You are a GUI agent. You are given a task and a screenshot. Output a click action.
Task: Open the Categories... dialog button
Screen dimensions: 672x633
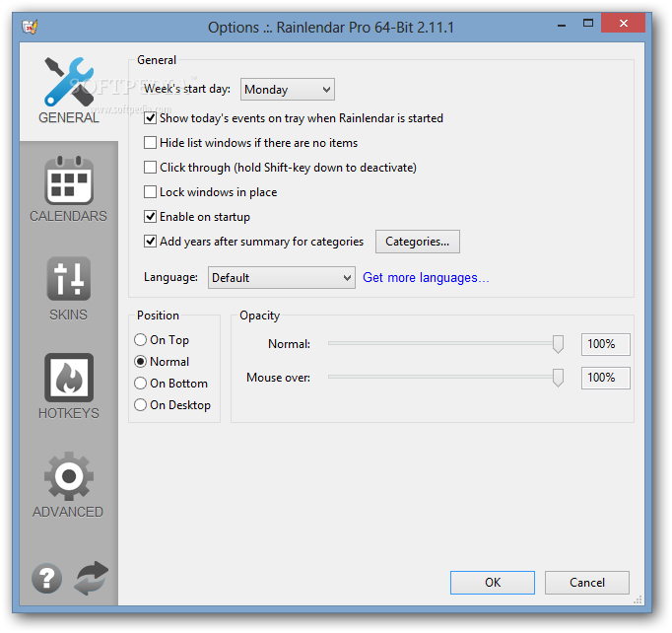418,242
